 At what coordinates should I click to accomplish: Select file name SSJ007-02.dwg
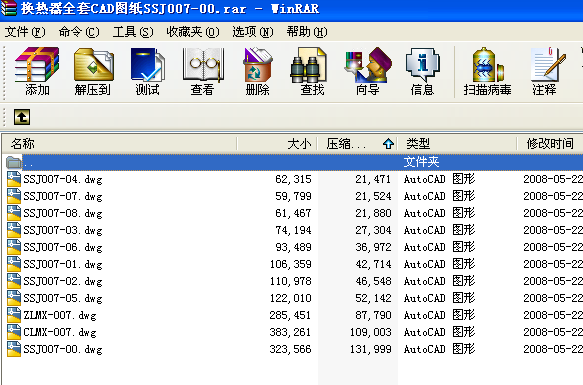[x=63, y=281]
